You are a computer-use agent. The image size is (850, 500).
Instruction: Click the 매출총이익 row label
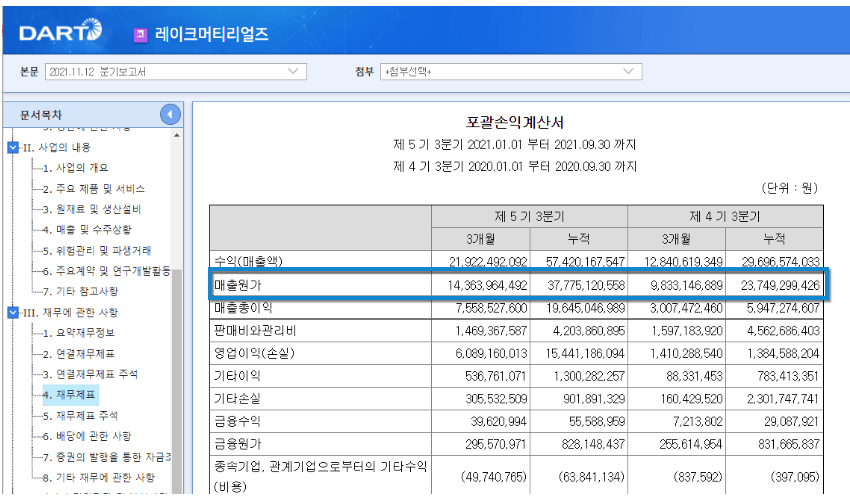243,308
